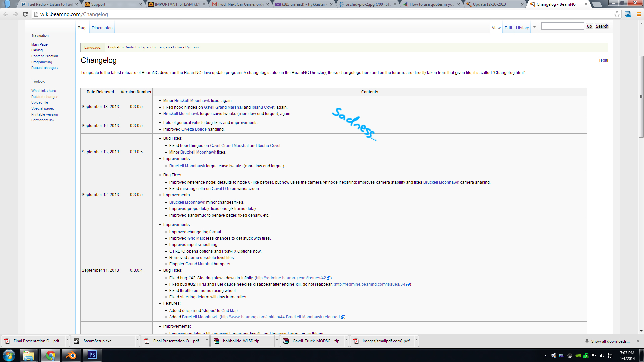Bookmark page with star icon
This screenshot has height=362, width=644.
click(x=617, y=14)
